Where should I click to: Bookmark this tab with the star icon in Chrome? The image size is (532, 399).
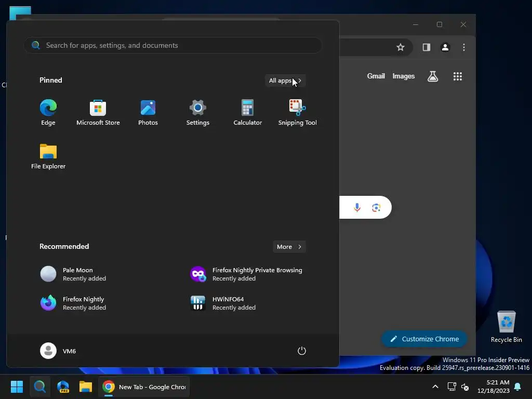401,47
